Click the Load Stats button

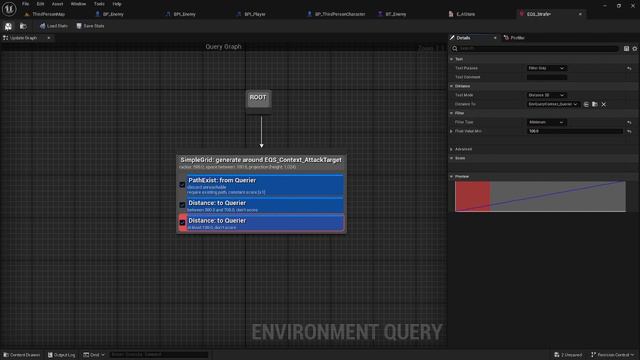tap(53, 26)
